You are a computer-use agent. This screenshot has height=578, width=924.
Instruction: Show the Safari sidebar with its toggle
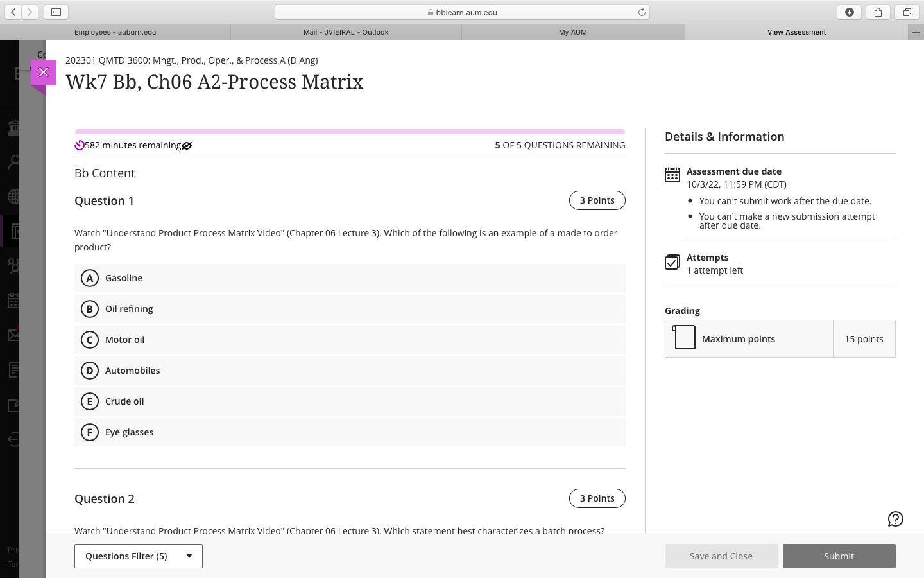tap(56, 12)
